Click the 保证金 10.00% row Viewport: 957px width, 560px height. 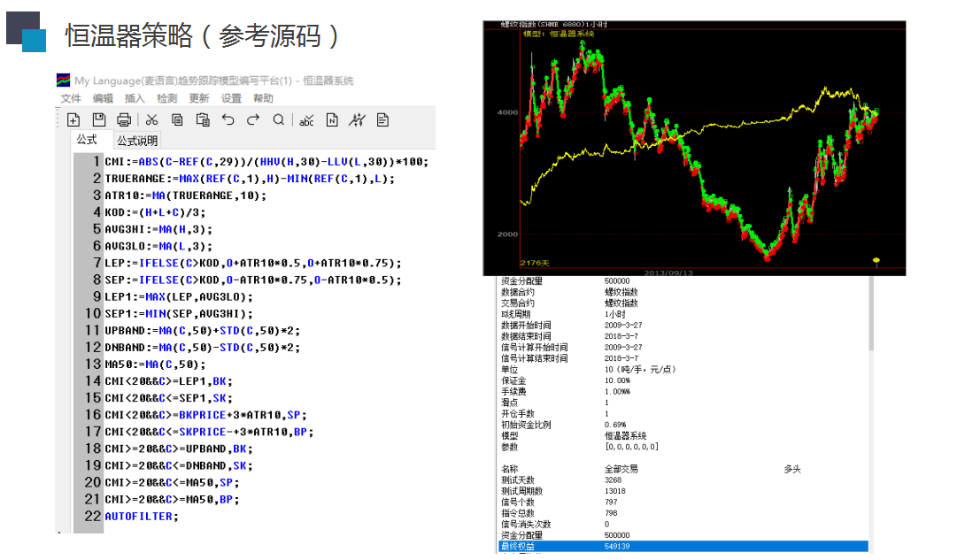pyautogui.click(x=566, y=380)
